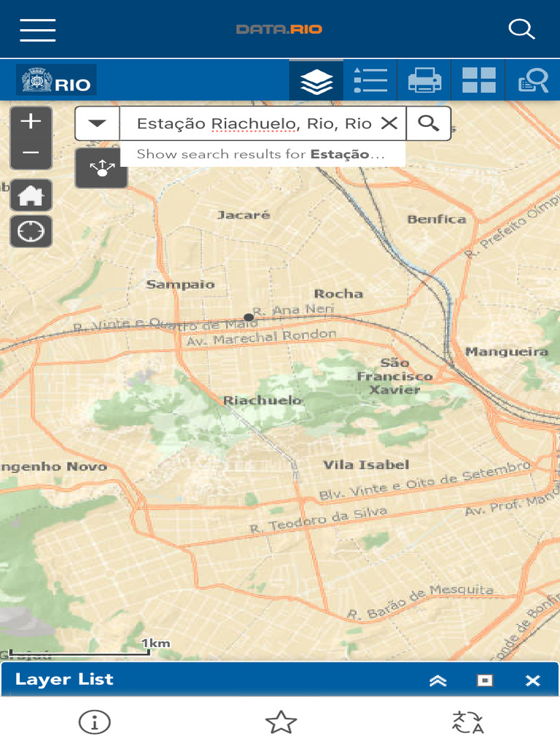Close the Layer List panel
The height and width of the screenshot is (747, 560).
coord(532,681)
